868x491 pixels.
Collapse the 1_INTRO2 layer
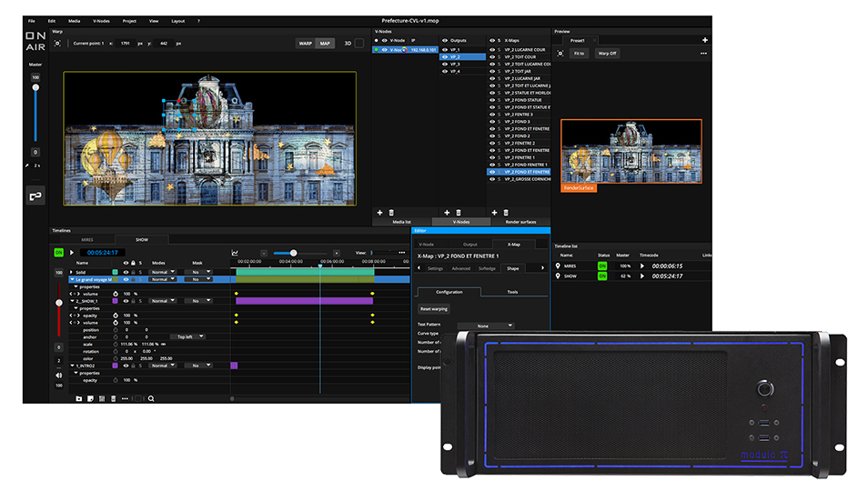[71, 366]
